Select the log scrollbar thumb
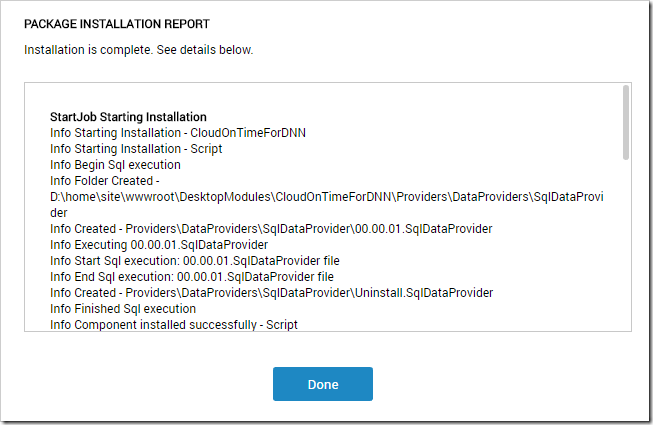Screen dimensions: 653x425 point(626,122)
